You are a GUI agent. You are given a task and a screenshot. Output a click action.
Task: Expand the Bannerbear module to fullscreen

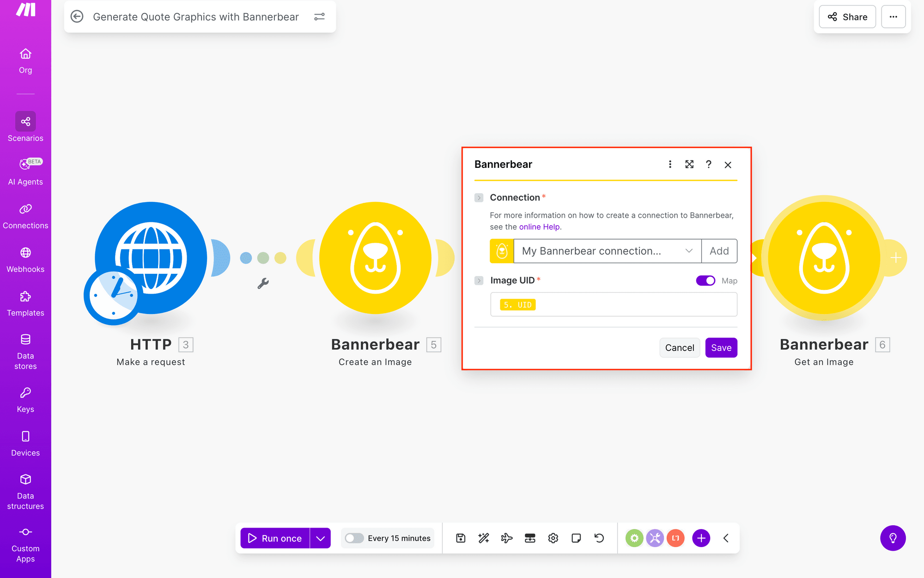(x=689, y=164)
